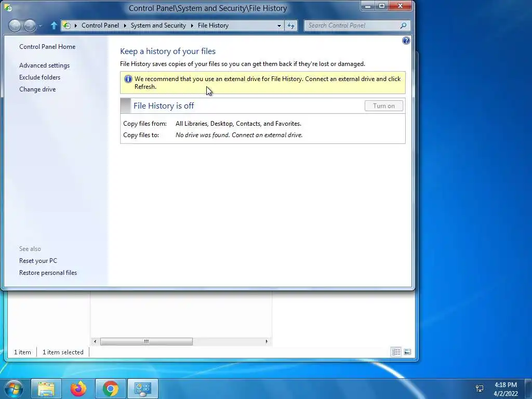
Task: Expand arrow after Control Panel breadcrumb
Action: click(125, 25)
